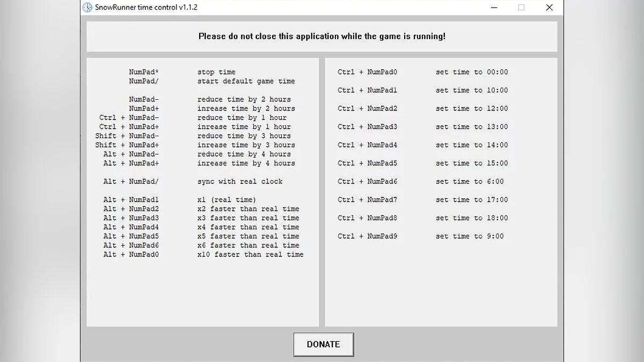Click the "Alt + NumPad0" hotkey label
Viewport: 644px width, 362px height.
131,254
